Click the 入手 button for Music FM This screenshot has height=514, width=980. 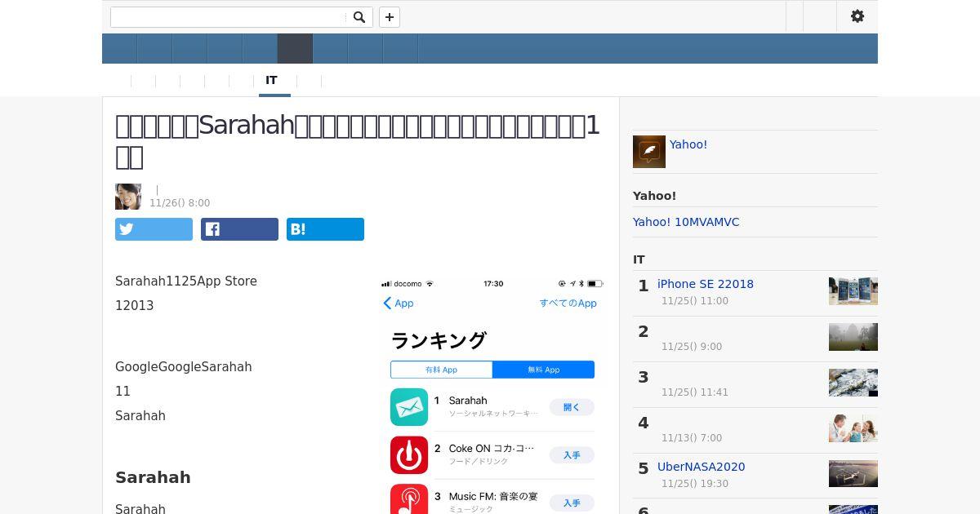coord(572,503)
